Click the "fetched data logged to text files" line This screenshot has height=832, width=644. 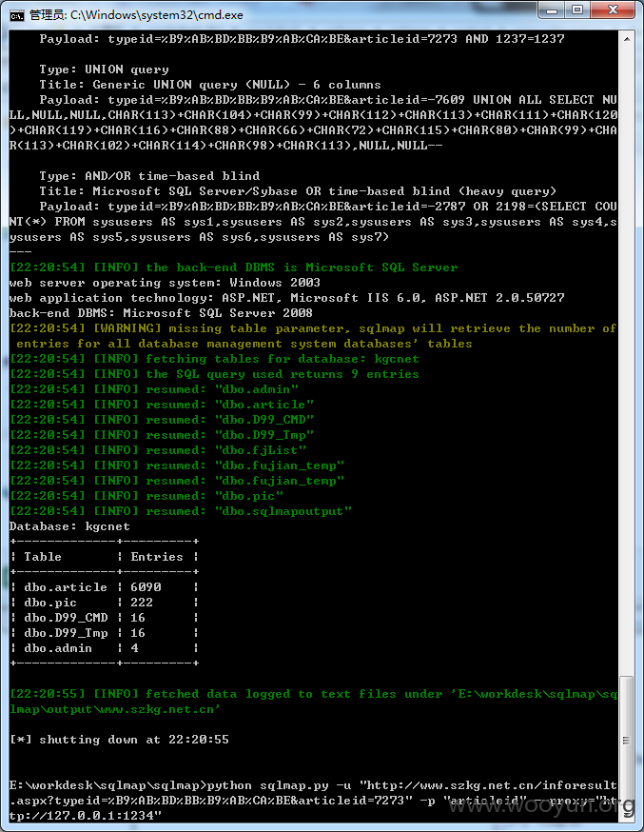(x=313, y=702)
